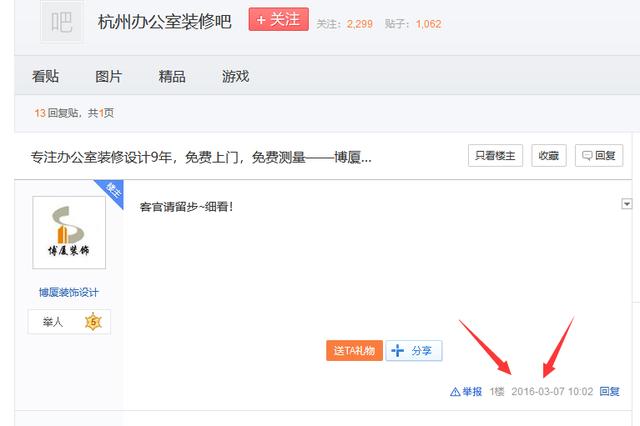Toggle 只看楼主 to filter posts
The height and width of the screenshot is (426, 640).
click(x=495, y=155)
